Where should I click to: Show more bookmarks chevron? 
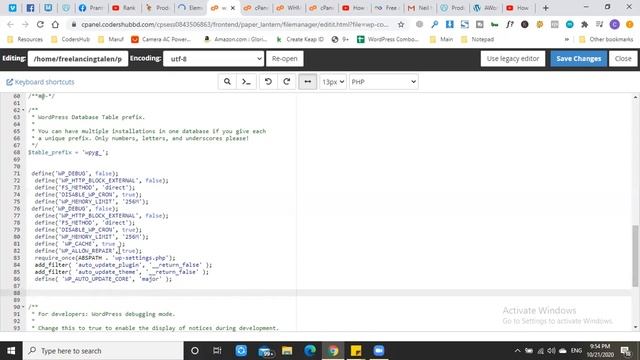[x=567, y=39]
